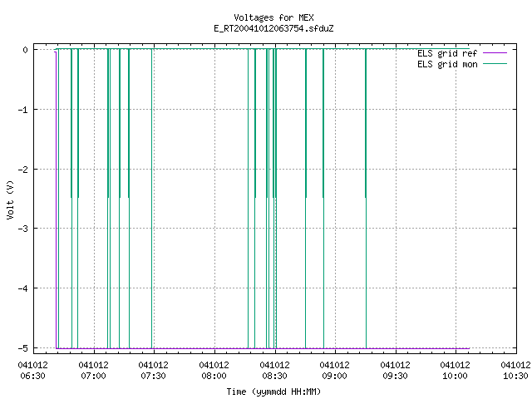Viewport: 532px width, 399px height.
Task: Select the filename text E_RT20041012063754.sfduZ
Action: (273, 28)
